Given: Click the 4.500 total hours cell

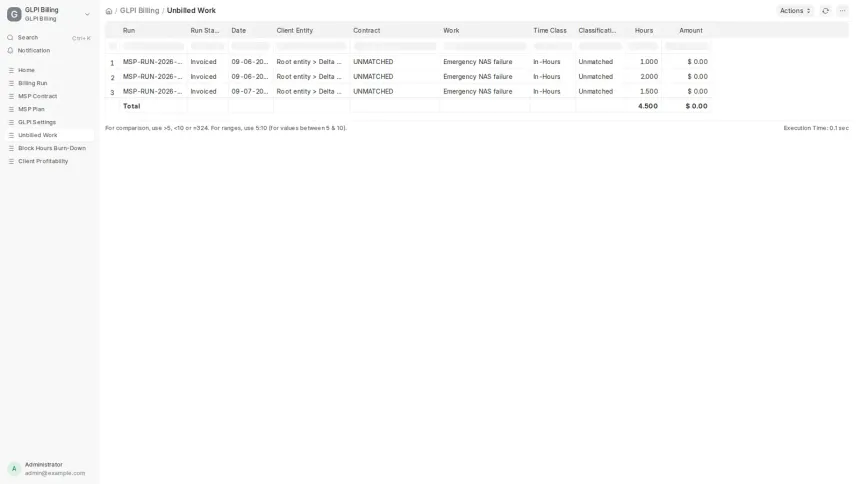Looking at the screenshot, I should tap(644, 106).
